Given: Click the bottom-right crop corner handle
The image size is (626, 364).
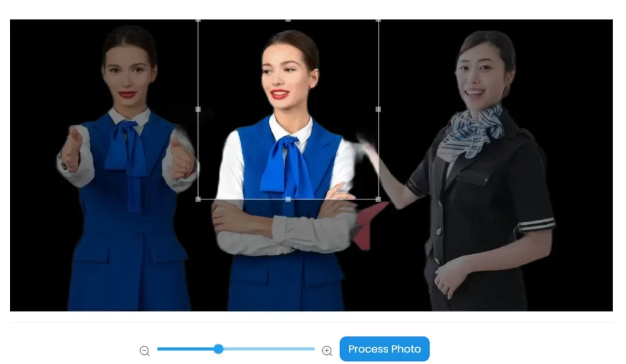Looking at the screenshot, I should [x=378, y=199].
